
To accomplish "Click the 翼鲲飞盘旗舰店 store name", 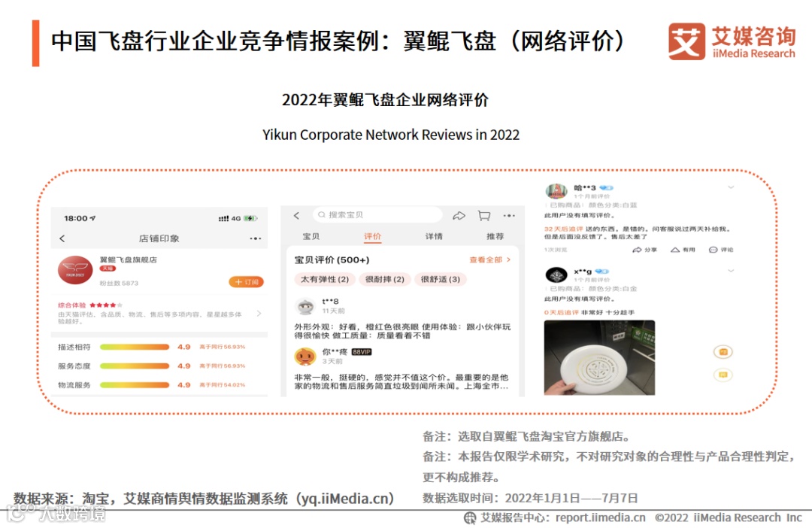I will (x=128, y=259).
